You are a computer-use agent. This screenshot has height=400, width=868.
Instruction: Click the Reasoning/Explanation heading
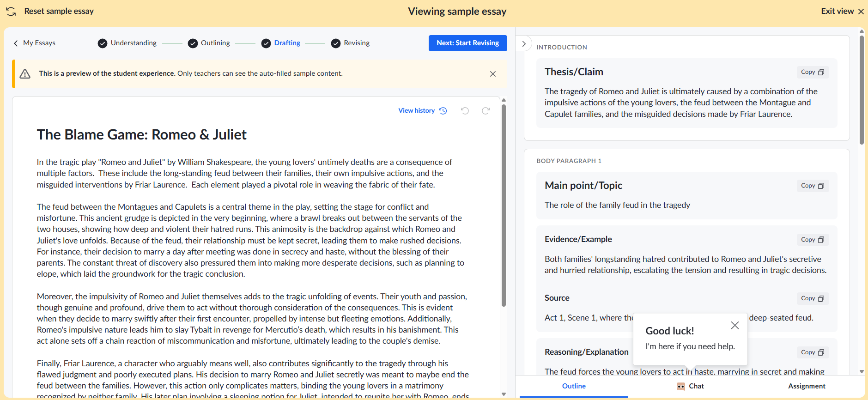click(x=586, y=352)
